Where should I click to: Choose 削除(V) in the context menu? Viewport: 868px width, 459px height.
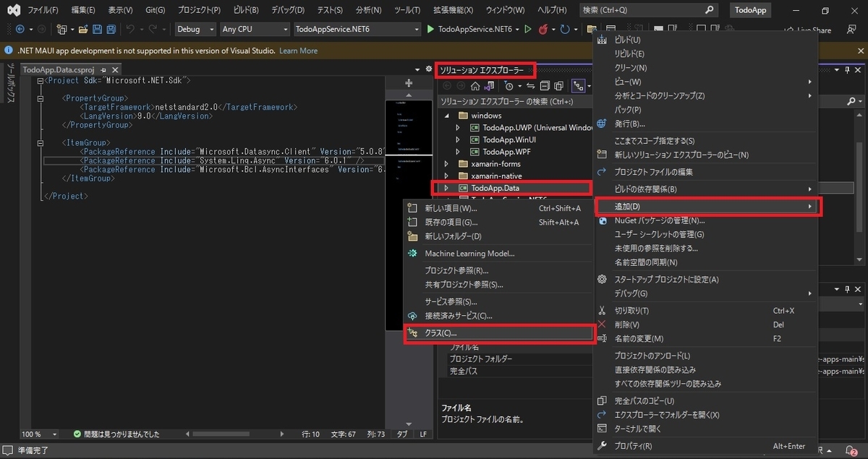point(706,325)
